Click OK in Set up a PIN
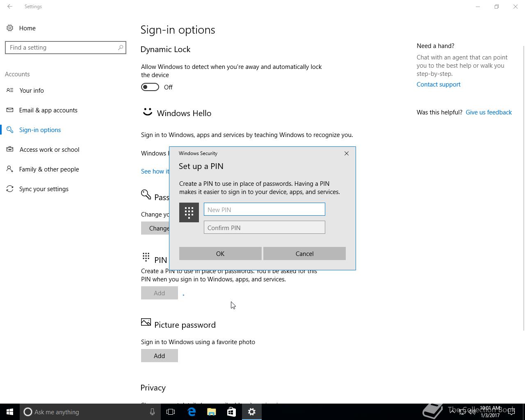This screenshot has height=420, width=525. tap(220, 253)
